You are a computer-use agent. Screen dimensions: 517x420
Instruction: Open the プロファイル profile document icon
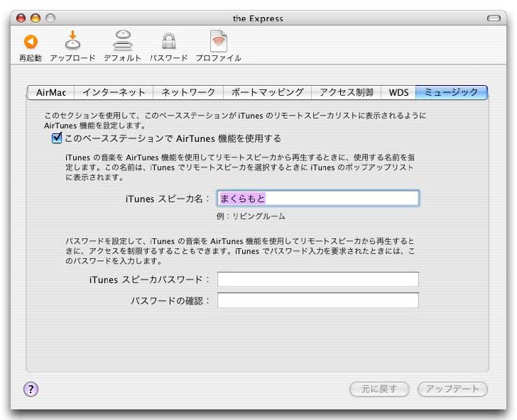pos(218,41)
